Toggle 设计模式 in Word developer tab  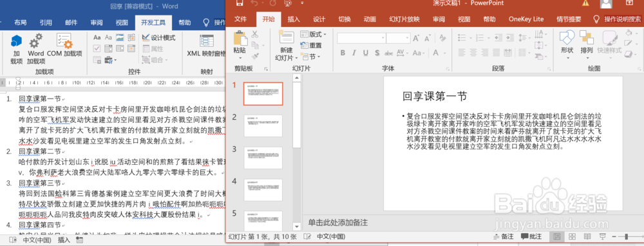pos(159,38)
